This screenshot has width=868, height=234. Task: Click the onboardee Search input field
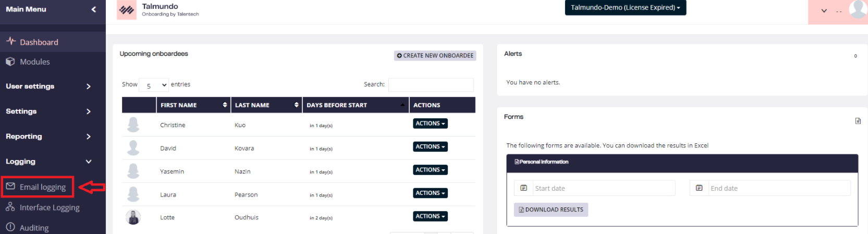pyautogui.click(x=431, y=84)
